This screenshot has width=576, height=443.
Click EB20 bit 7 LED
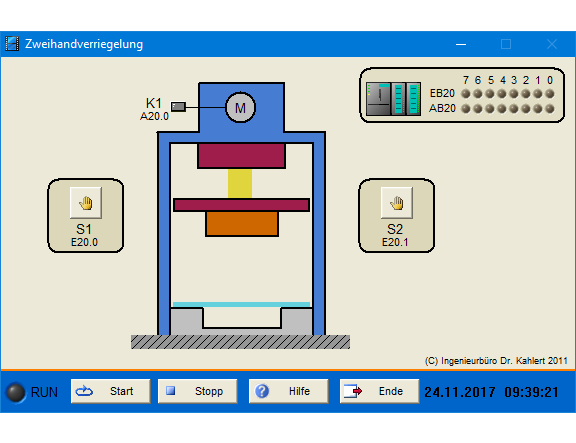[466, 94]
